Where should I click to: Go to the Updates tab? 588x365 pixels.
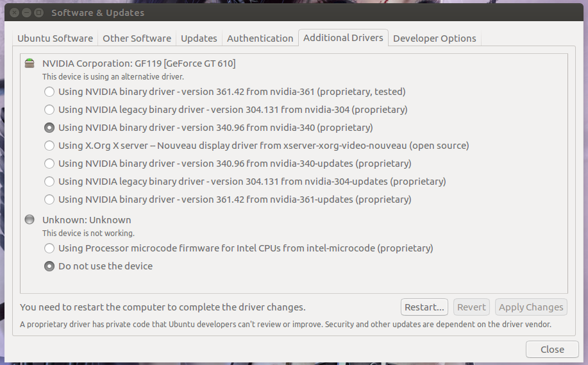(199, 38)
